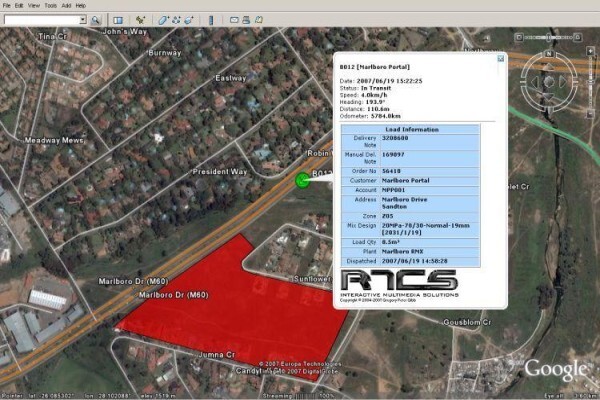600x400 pixels.
Task: Show the ruler tool
Action: pos(211,20)
